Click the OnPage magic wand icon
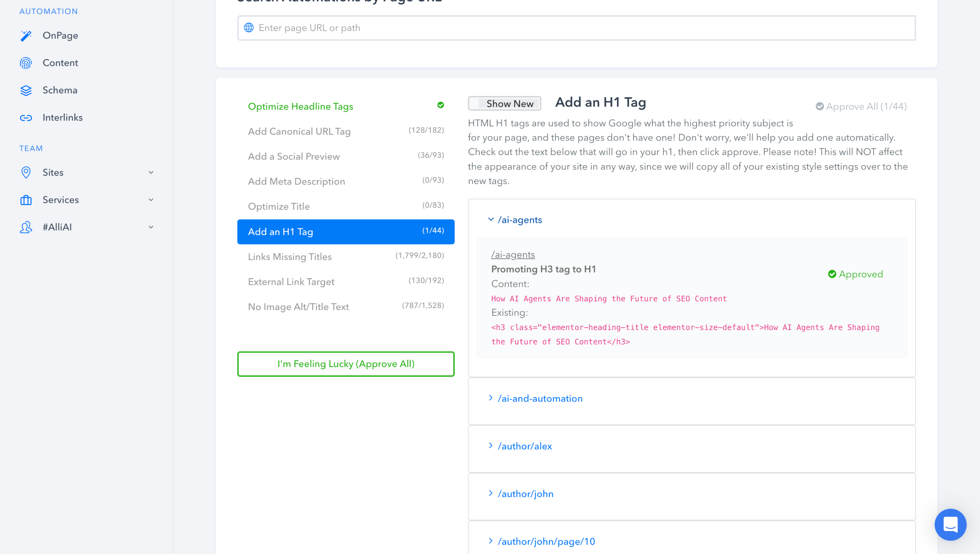Screen dimensions: 980x554 (x=26, y=36)
